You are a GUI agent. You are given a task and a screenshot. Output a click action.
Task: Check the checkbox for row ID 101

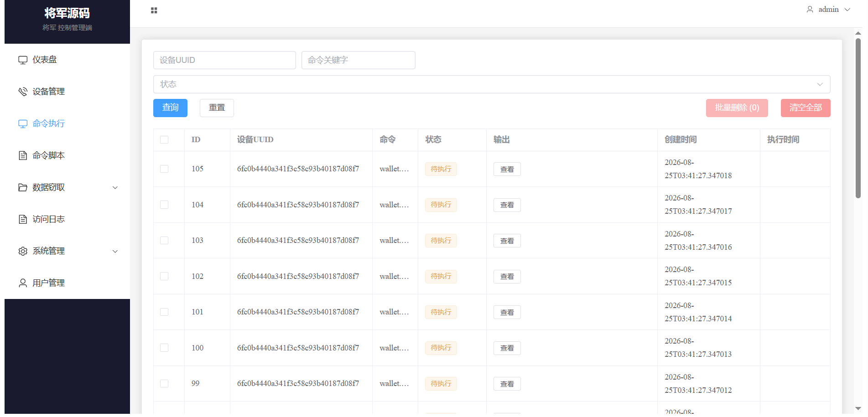(164, 312)
